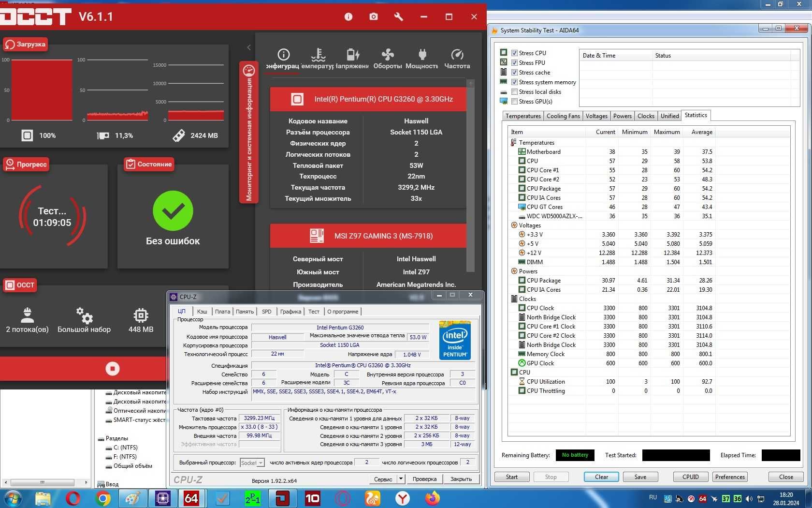Collapse OCCT left panel with chevron

pyautogui.click(x=249, y=47)
